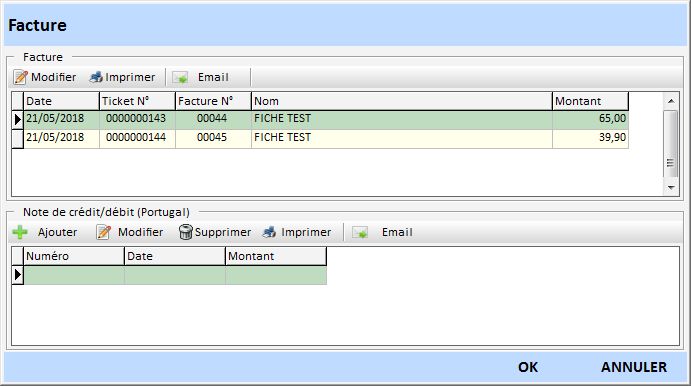This screenshot has width=691, height=386.
Task: Click the Imprimer printer icon in credit note toolbar
Action: tap(269, 232)
